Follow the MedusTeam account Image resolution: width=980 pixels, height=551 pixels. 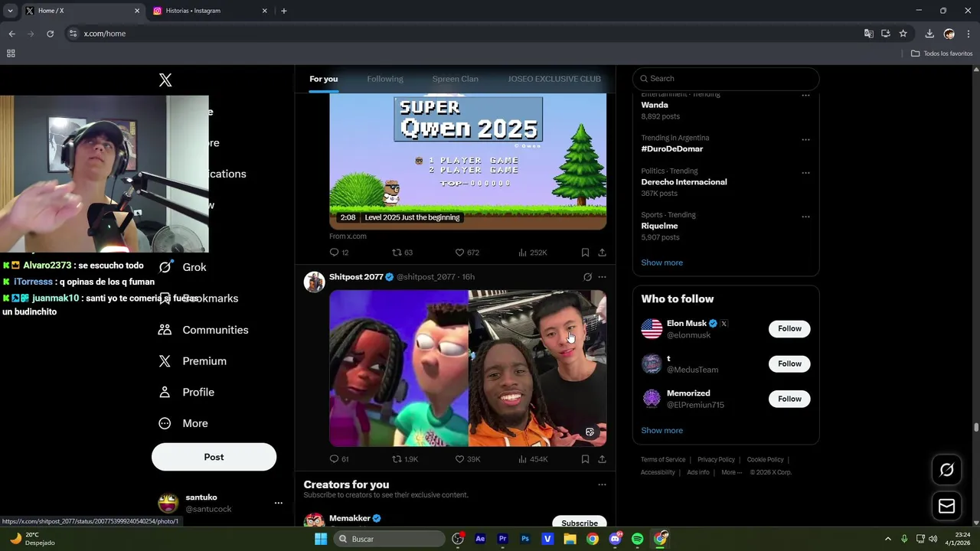pyautogui.click(x=789, y=364)
